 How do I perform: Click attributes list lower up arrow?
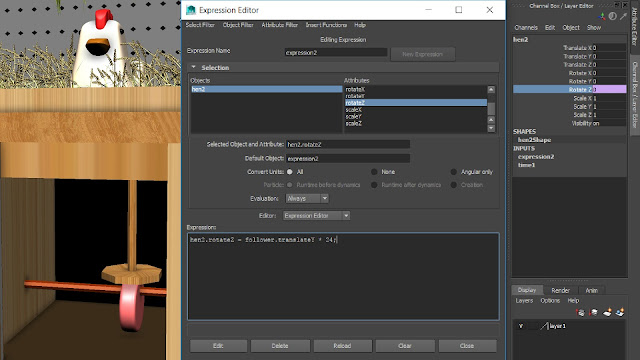point(491,120)
